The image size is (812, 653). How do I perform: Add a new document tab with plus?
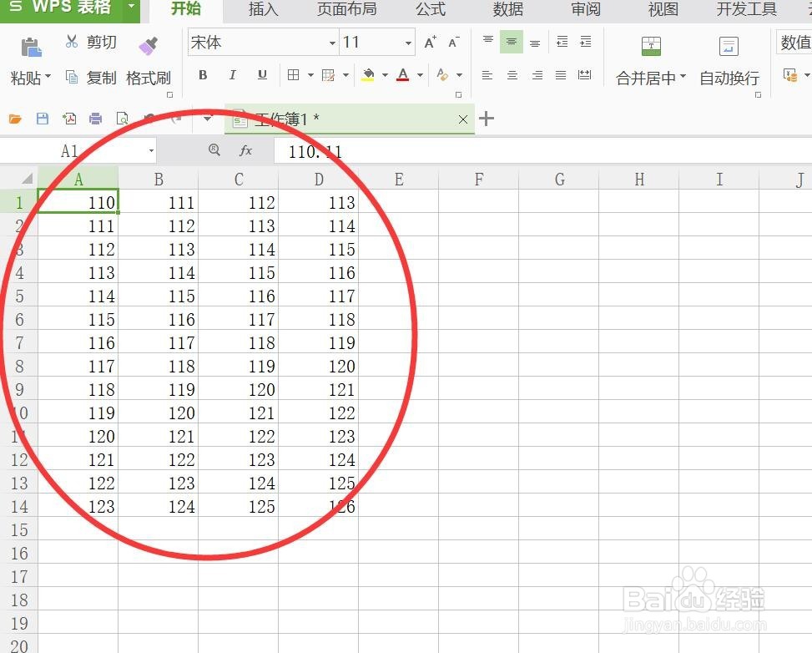(487, 119)
